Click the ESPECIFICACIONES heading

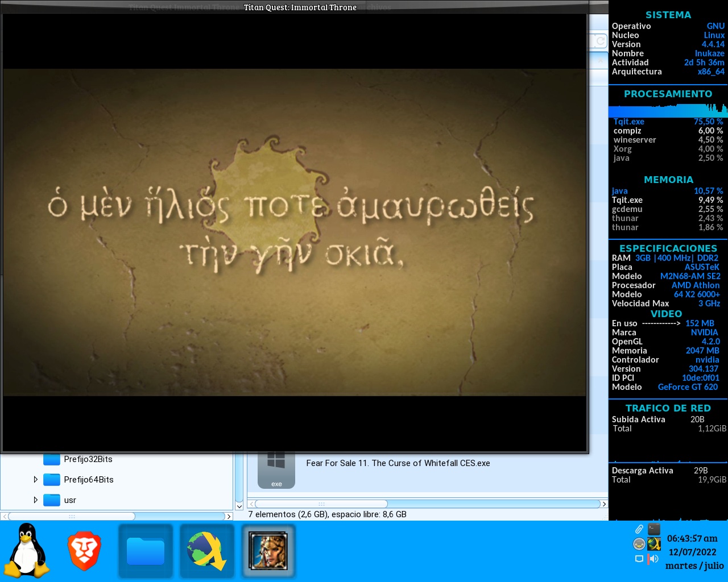tap(668, 248)
